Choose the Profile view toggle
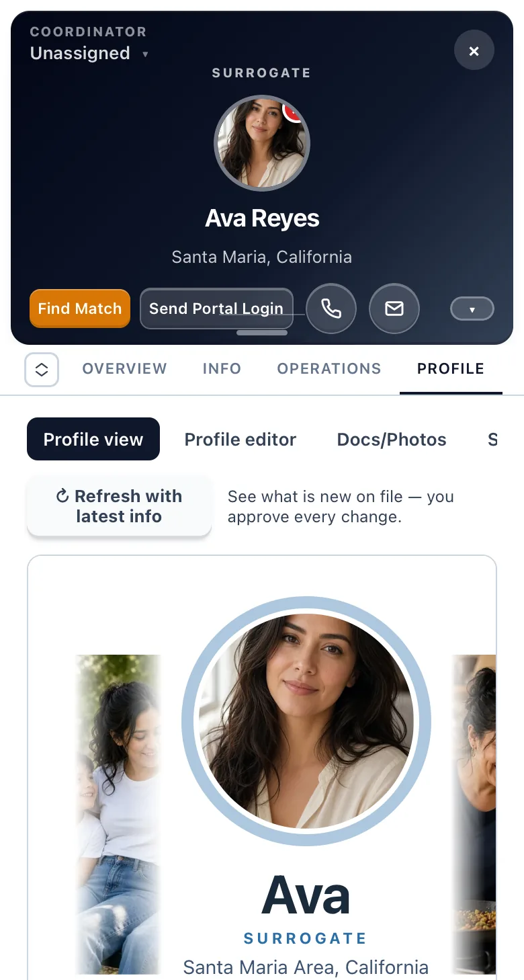The width and height of the screenshot is (524, 980). [93, 439]
